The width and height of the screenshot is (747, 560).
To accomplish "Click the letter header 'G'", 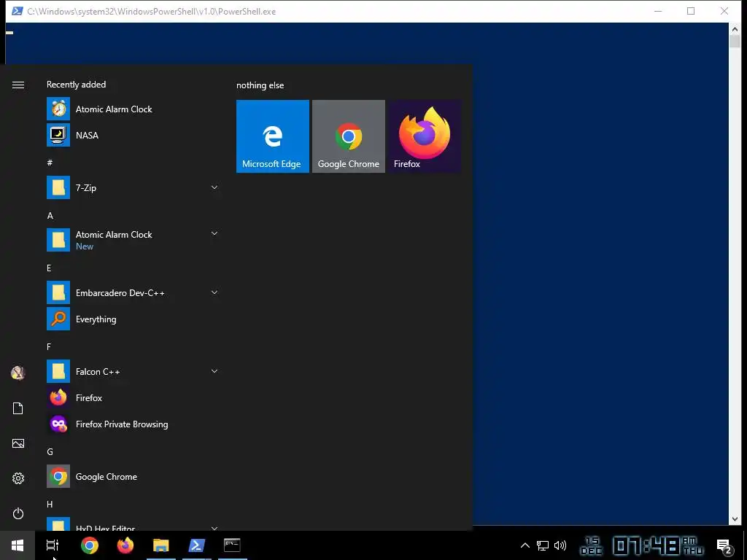I will pos(50,451).
